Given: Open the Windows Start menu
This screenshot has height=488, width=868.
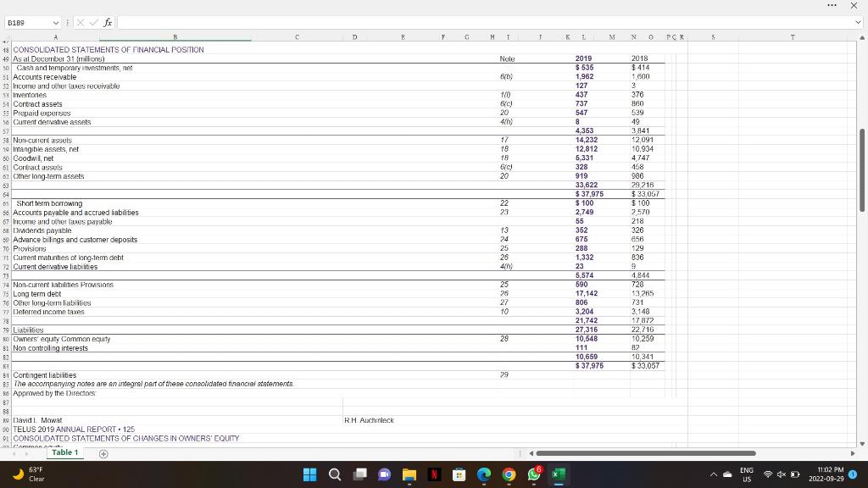Looking at the screenshot, I should (x=309, y=474).
